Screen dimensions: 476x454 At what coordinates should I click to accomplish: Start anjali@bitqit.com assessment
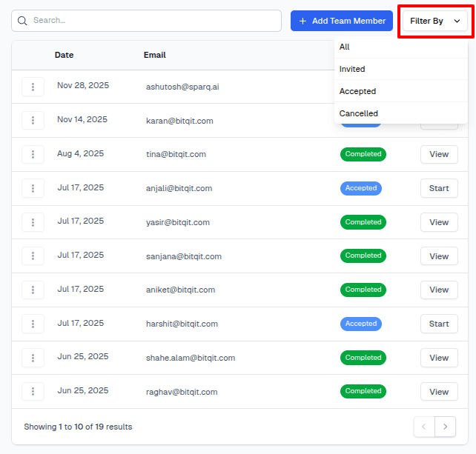point(439,188)
